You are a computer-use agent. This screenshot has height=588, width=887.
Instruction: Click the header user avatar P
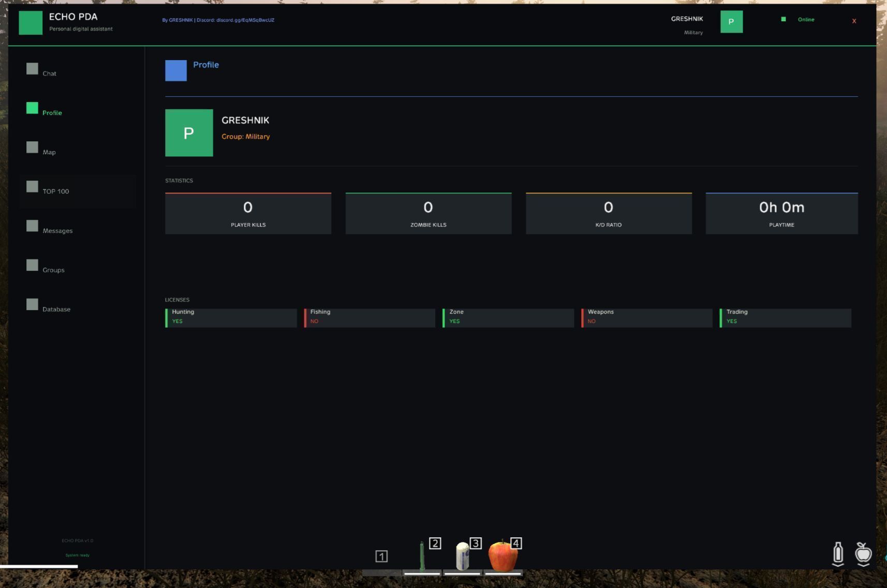[731, 22]
